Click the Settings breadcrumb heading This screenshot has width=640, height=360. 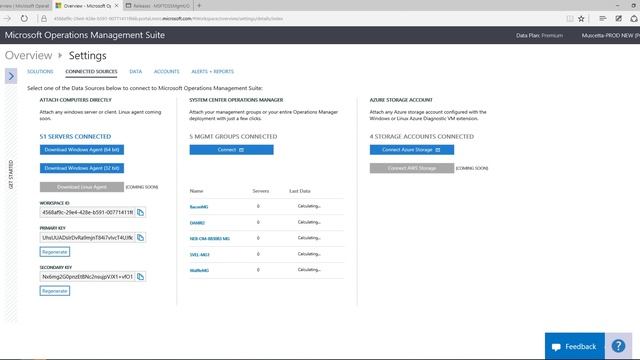coord(87,55)
